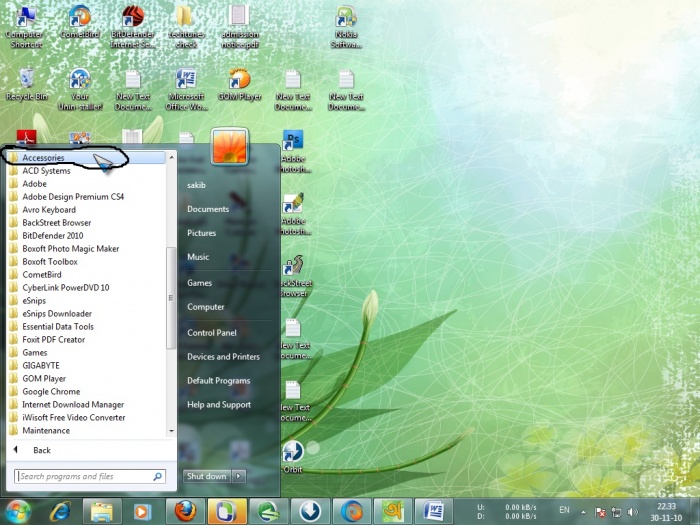Click the Action Center flag tray icon
Image resolution: width=700 pixels, height=525 pixels.
tap(600, 512)
